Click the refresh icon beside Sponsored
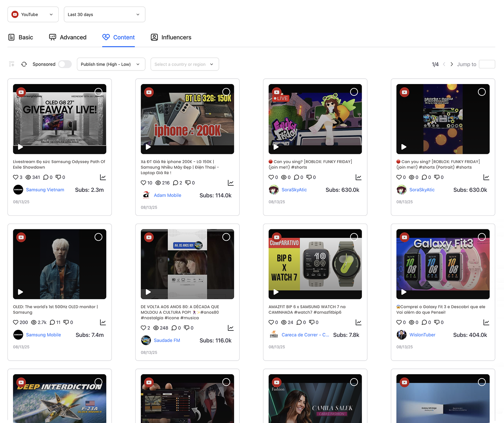504x423 pixels. pos(24,64)
